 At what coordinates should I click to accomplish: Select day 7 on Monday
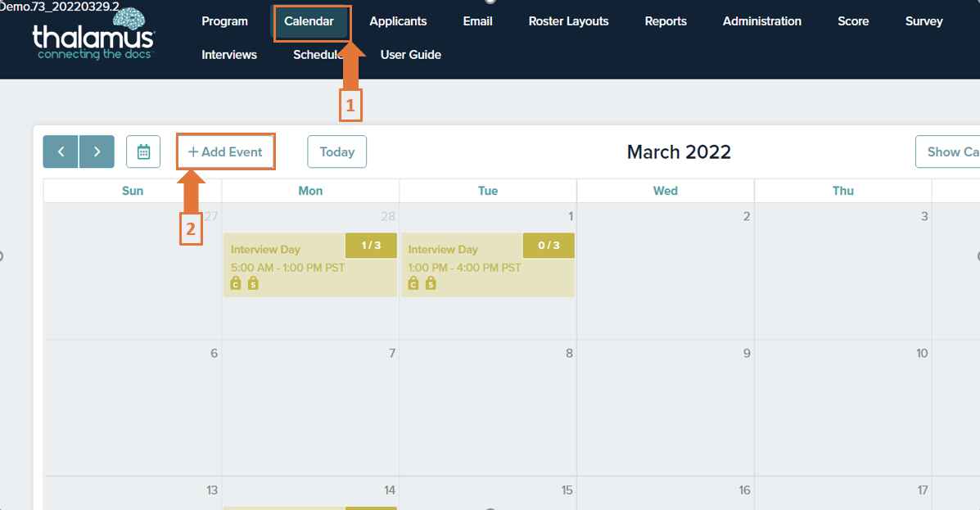392,353
